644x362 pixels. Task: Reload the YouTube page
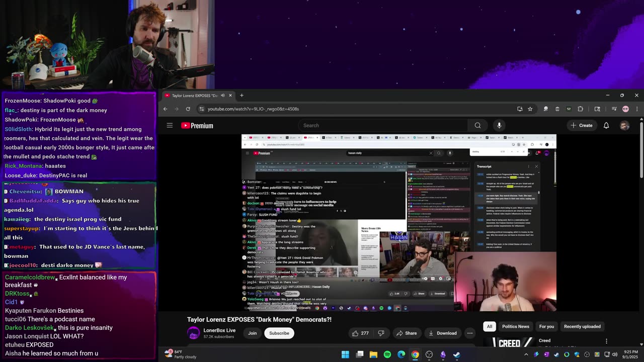click(x=188, y=109)
